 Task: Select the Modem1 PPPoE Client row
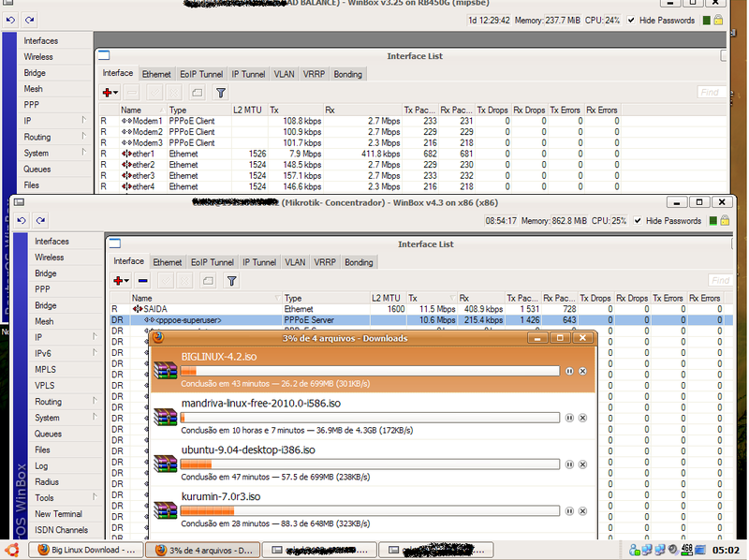[x=413, y=121]
